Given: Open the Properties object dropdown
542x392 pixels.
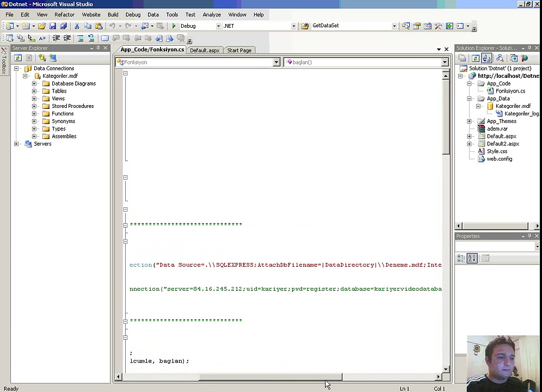Looking at the screenshot, I should (x=537, y=246).
